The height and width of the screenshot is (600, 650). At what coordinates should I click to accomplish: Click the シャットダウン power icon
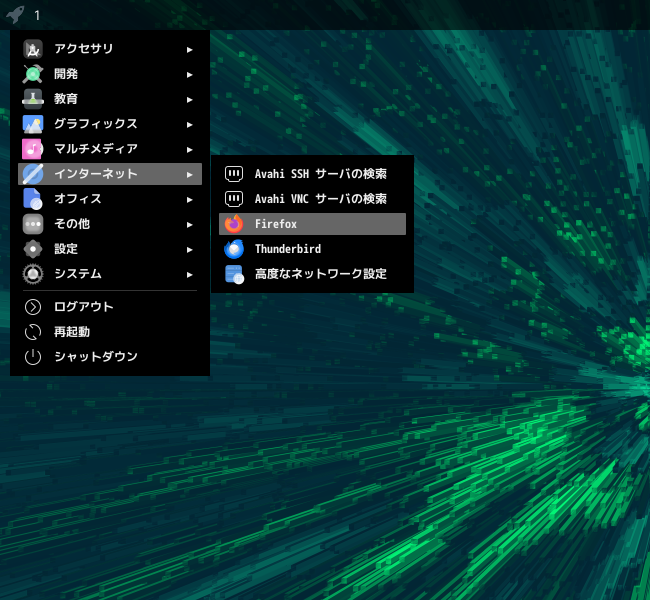tap(33, 357)
